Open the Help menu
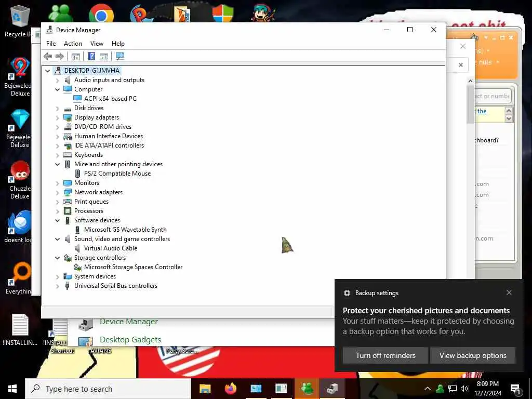 click(118, 44)
